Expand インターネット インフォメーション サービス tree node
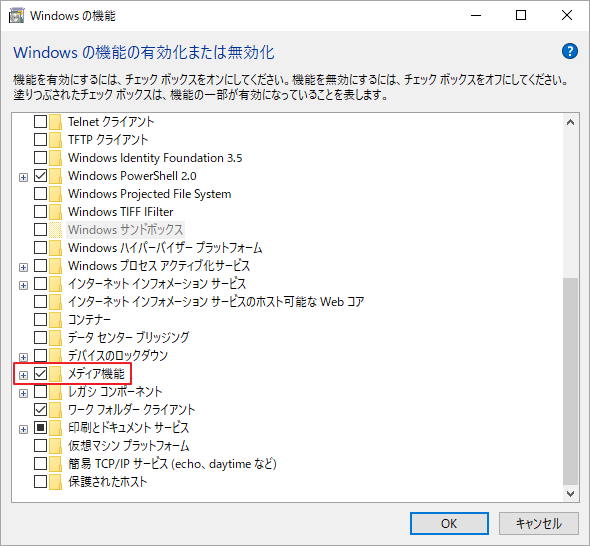This screenshot has height=546, width=590. point(23,285)
